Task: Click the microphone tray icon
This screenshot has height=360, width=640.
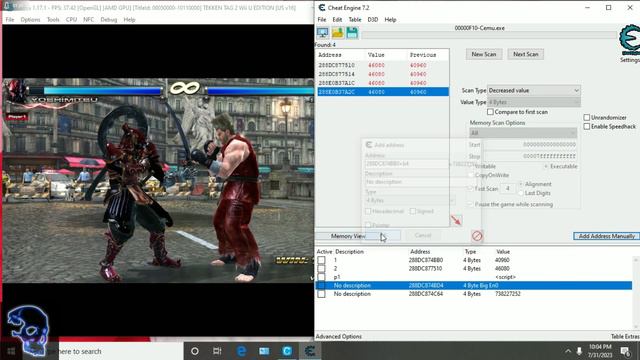Action: point(579,351)
